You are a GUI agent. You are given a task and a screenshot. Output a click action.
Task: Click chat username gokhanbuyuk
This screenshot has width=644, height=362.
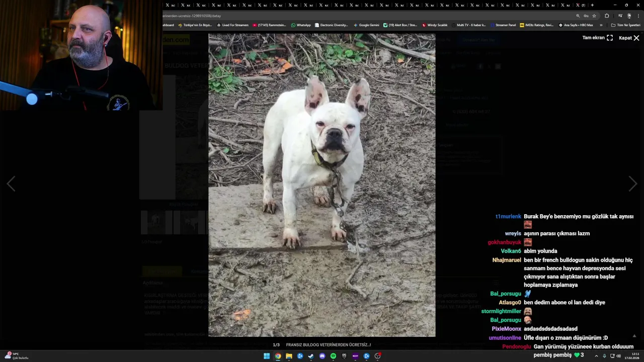tap(505, 242)
